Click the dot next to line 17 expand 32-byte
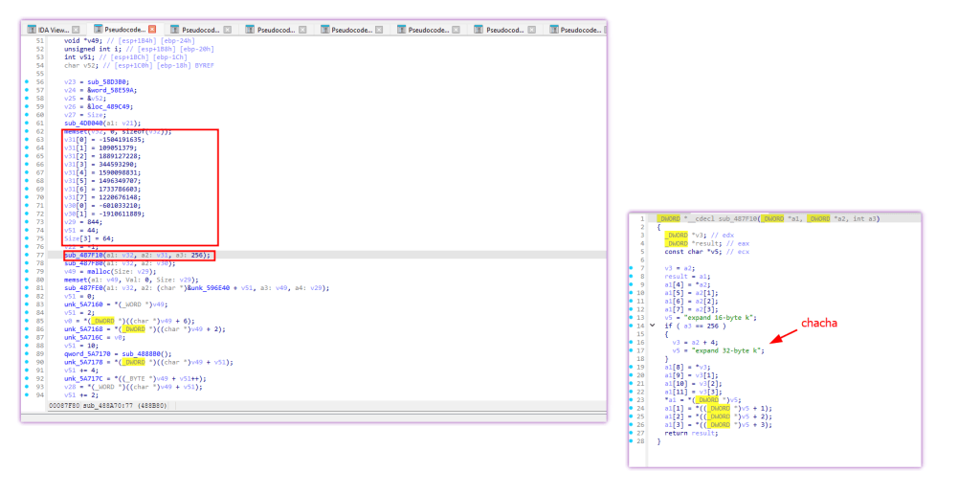This screenshot has width=980, height=495. (x=632, y=350)
